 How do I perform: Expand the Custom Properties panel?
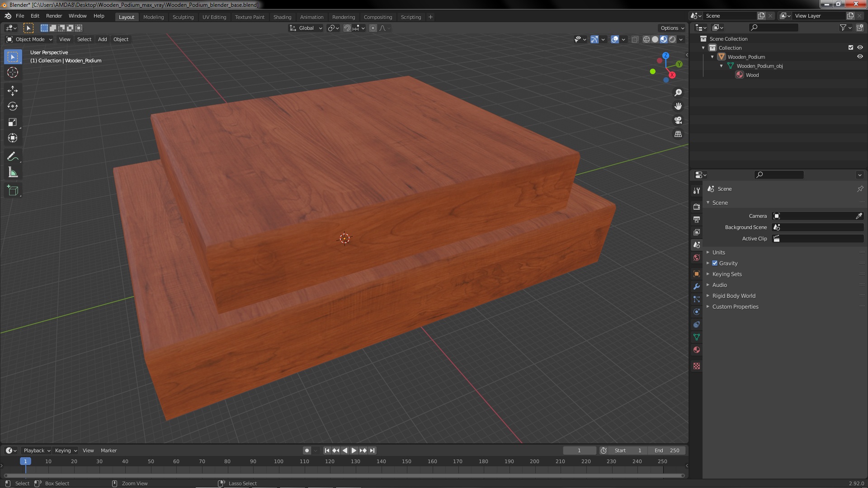click(735, 306)
